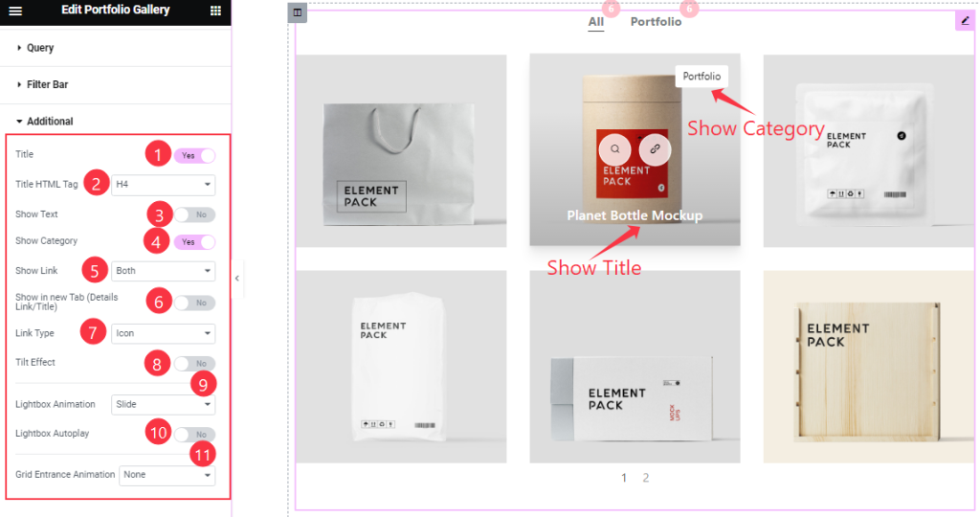Open the white standing bag thumbnail
Viewport: 980px width, 517px height.
tap(401, 367)
